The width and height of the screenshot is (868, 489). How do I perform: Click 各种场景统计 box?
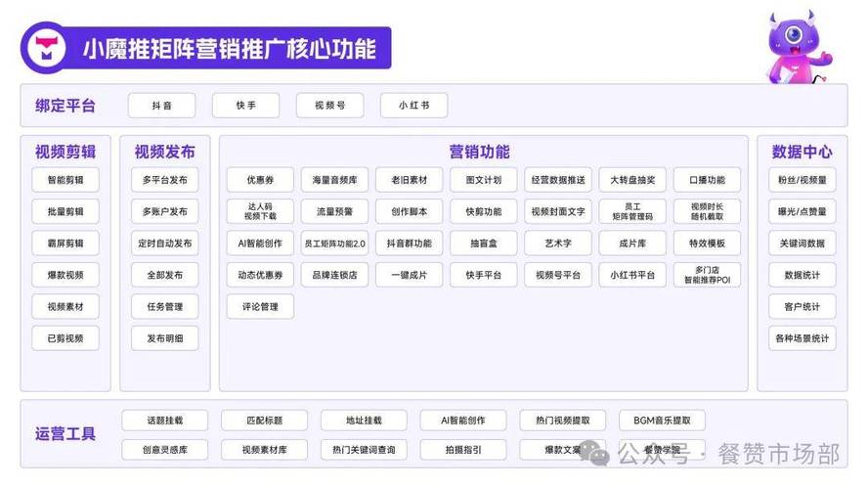point(803,338)
